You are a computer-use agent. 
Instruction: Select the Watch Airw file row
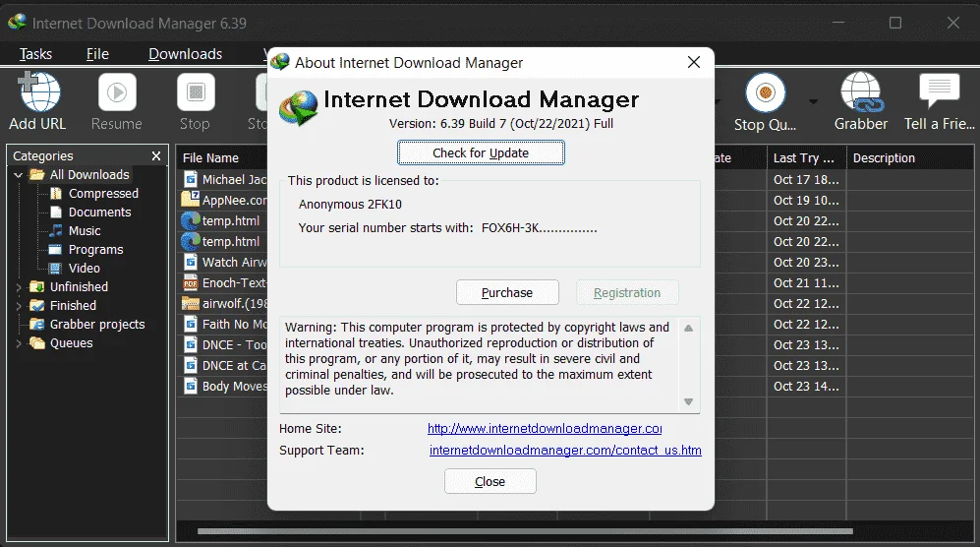234,262
